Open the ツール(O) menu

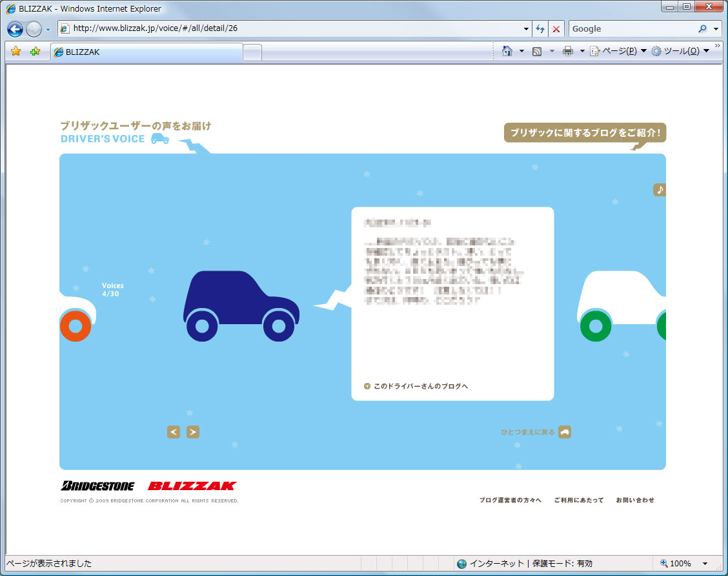pyautogui.click(x=680, y=51)
